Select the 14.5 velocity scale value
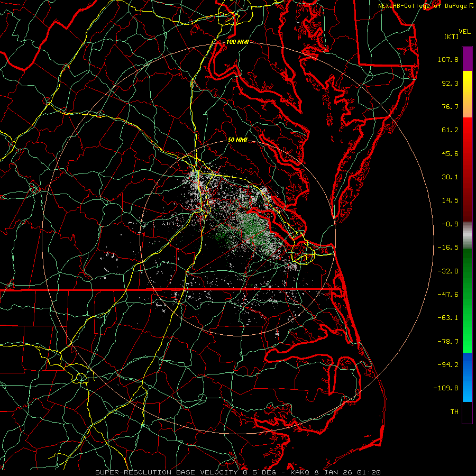476x476 pixels. coord(450,200)
